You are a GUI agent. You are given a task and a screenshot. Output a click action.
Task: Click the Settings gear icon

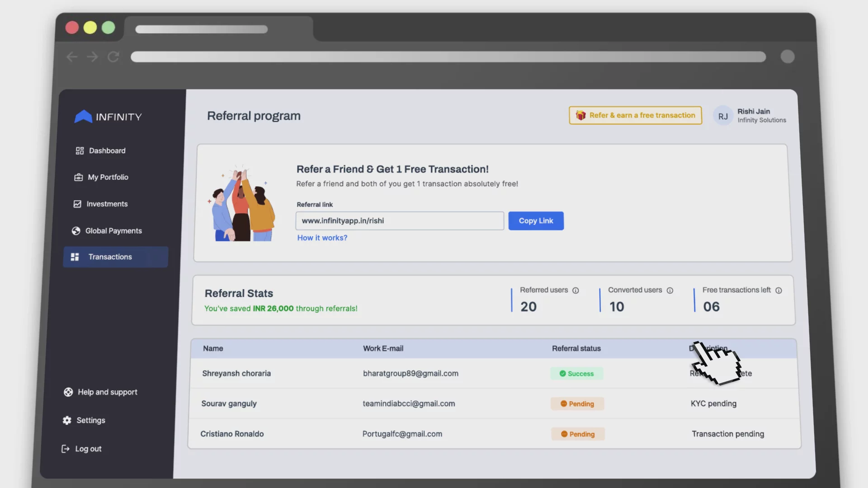click(x=66, y=420)
